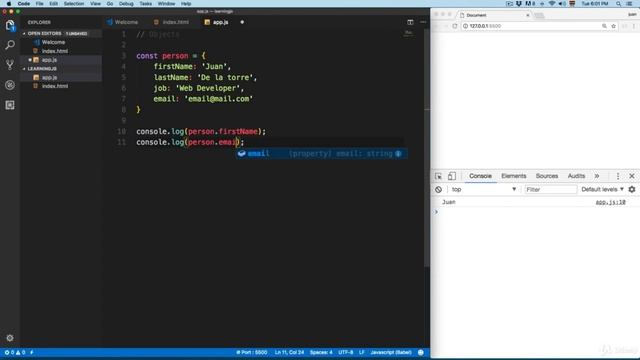Click the zoom icon in Chrome address bar

604,26
